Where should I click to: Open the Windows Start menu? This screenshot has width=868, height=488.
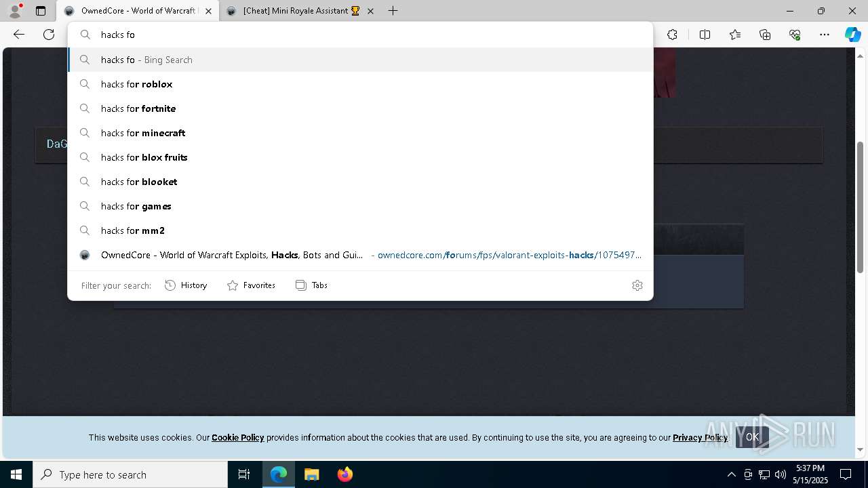tap(16, 474)
